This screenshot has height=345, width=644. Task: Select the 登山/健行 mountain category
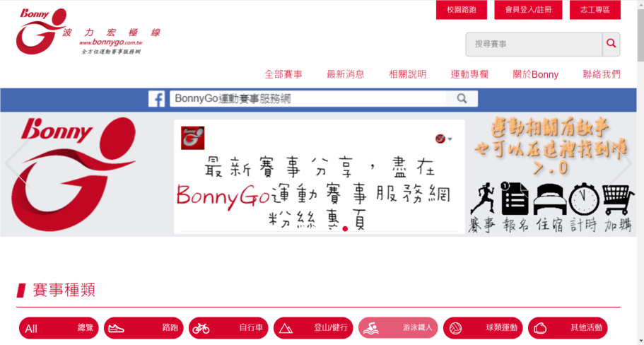313,328
